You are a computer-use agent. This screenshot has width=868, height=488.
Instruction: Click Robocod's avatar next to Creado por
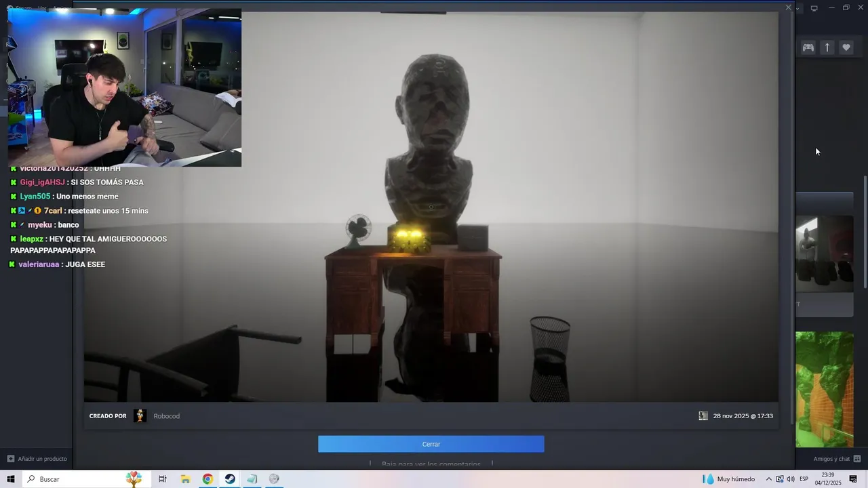[x=140, y=415]
